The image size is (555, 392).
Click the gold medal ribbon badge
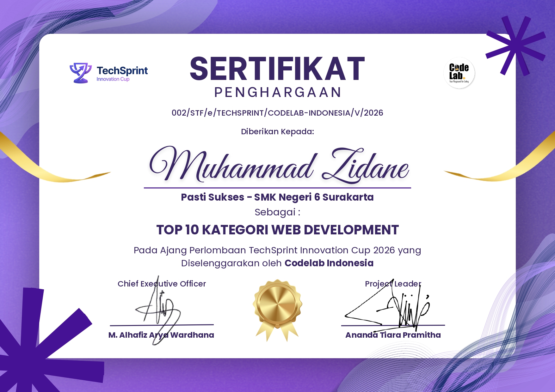click(x=277, y=310)
